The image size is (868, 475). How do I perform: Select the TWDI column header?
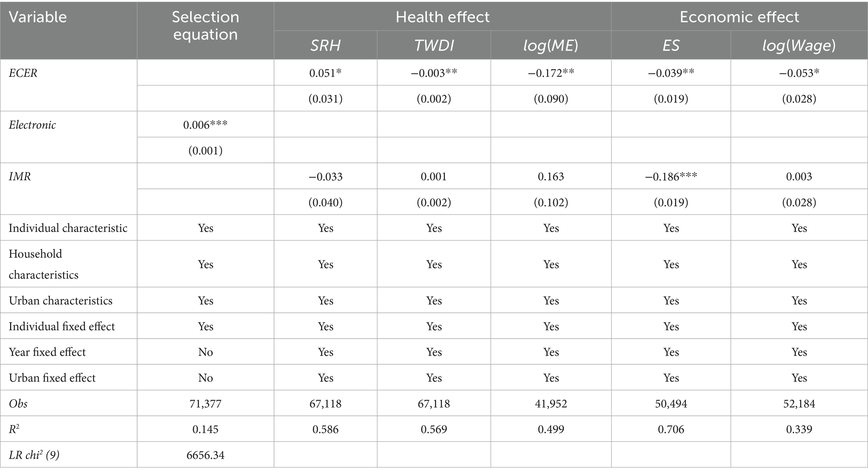coord(434,45)
